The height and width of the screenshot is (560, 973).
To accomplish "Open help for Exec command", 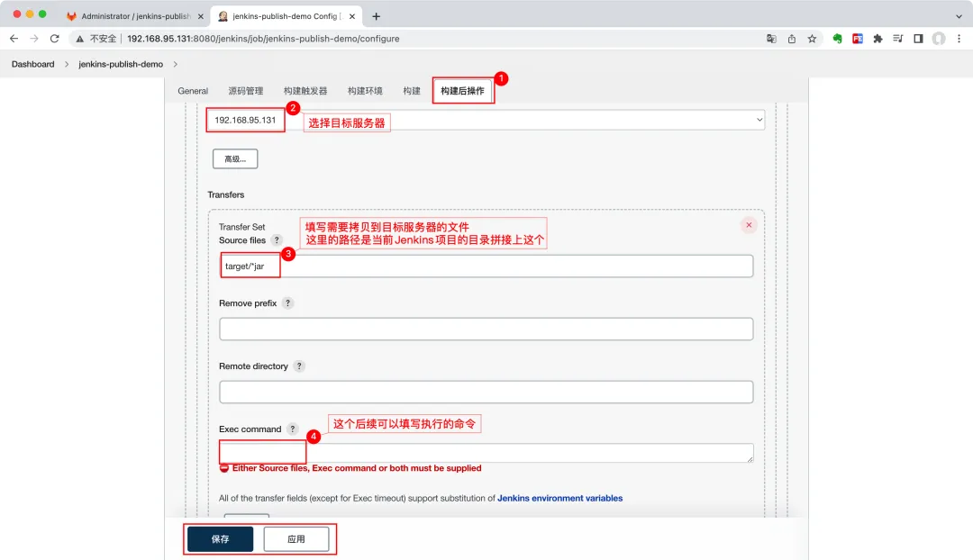I will (x=292, y=429).
